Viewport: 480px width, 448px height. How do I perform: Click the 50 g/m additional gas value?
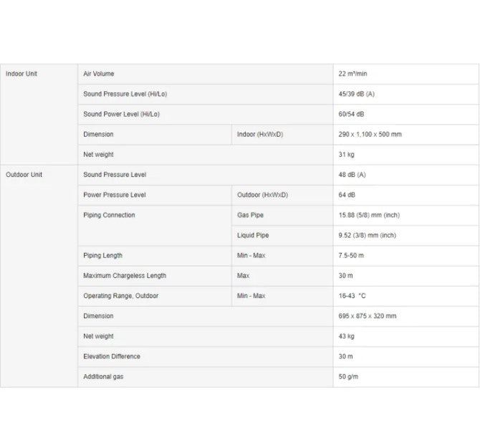(x=348, y=377)
